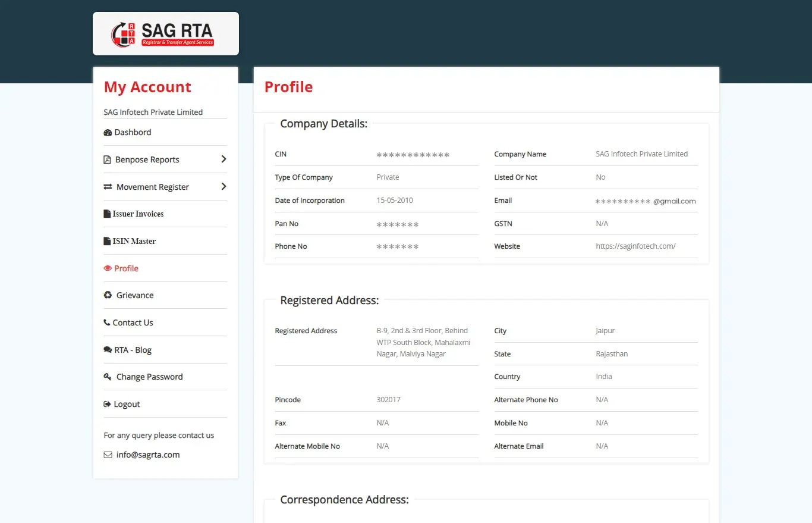
Task: Click the Grievance recycle icon
Action: (x=108, y=295)
